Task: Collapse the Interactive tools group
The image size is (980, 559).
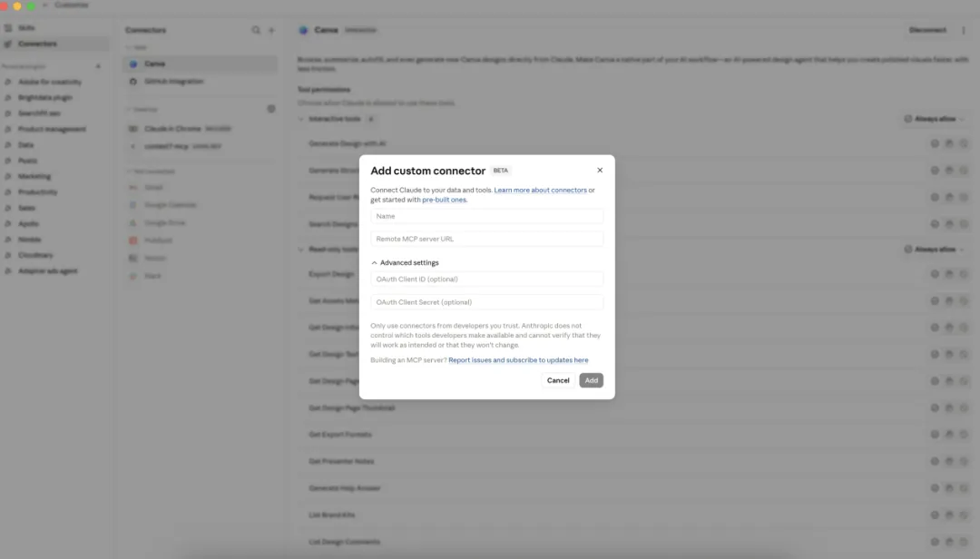Action: [x=301, y=119]
